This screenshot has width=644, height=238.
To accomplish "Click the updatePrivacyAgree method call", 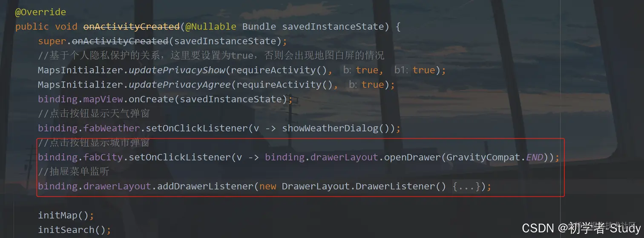I will click(180, 84).
